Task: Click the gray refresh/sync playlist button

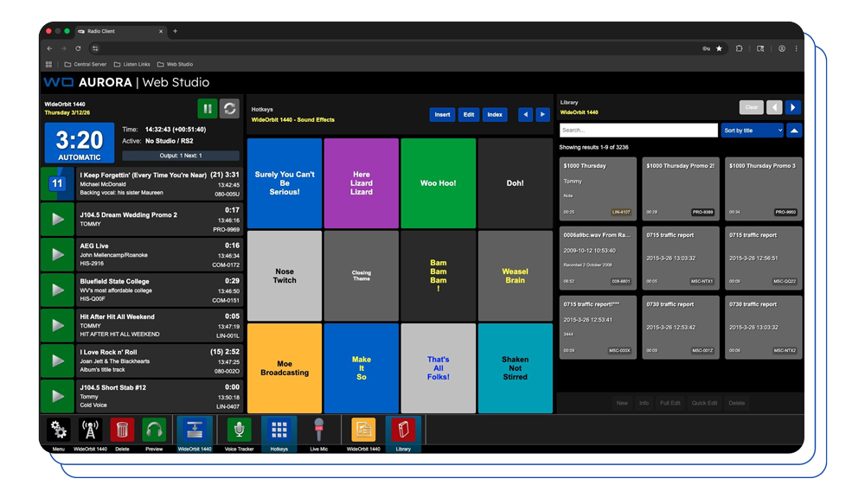Action: click(x=229, y=109)
